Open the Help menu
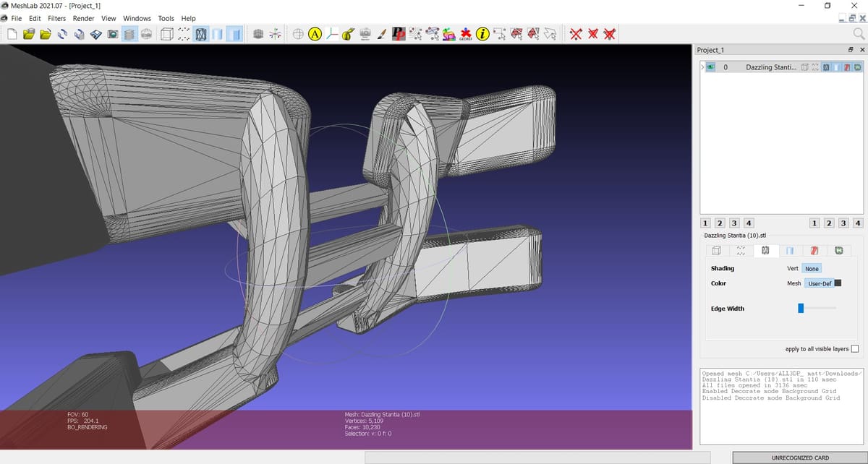 [x=189, y=18]
